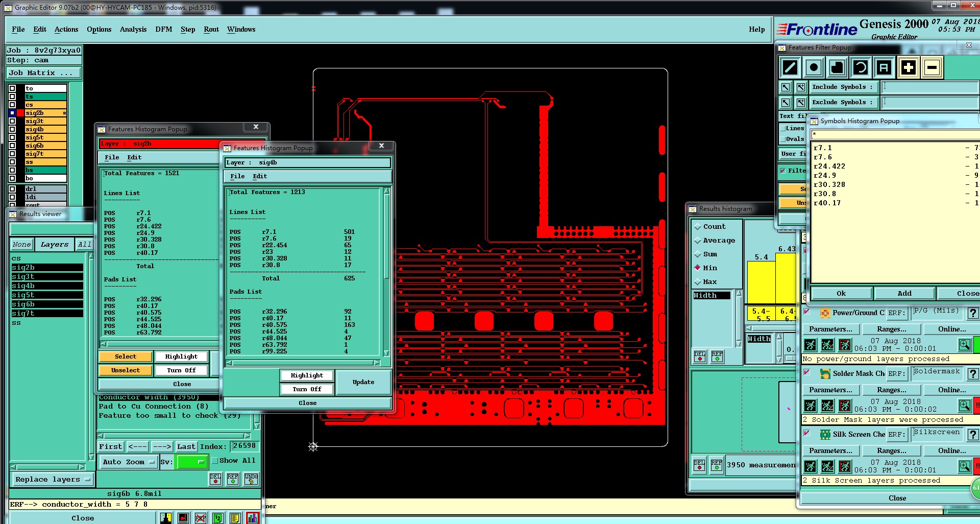Open the green Sv severity dropdown
The width and height of the screenshot is (980, 524).
click(191, 462)
